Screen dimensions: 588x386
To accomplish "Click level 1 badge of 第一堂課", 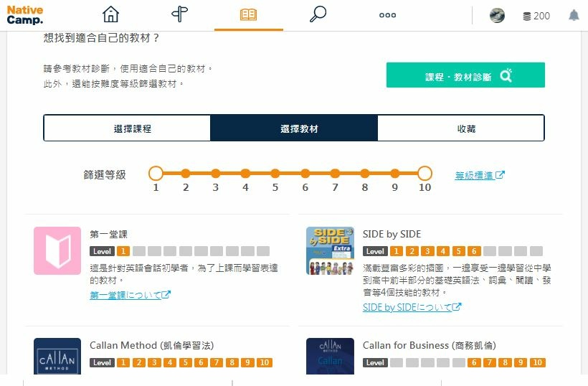I will pyautogui.click(x=123, y=251).
